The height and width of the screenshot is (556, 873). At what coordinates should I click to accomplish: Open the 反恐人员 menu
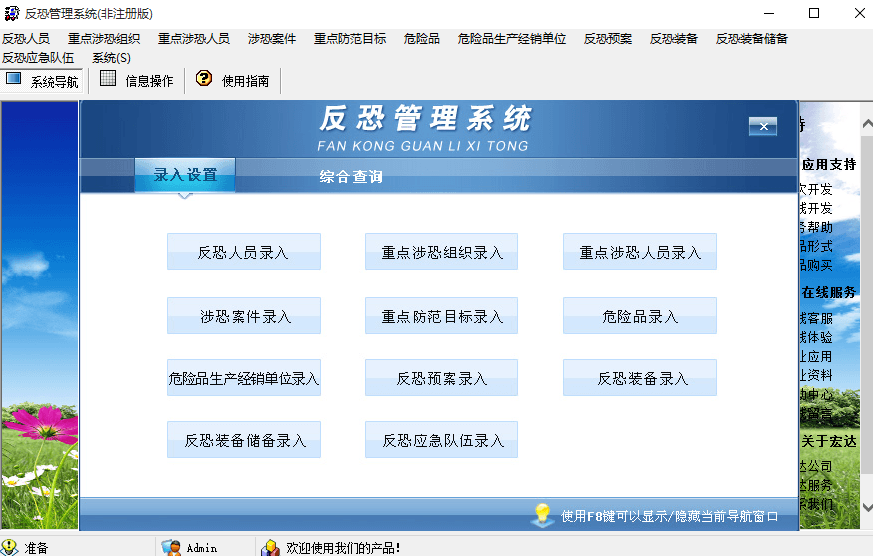(x=26, y=39)
